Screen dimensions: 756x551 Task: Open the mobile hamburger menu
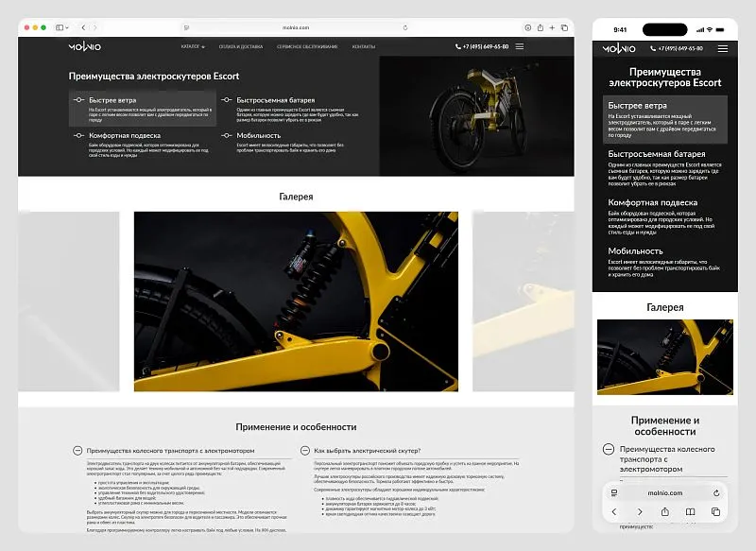722,49
